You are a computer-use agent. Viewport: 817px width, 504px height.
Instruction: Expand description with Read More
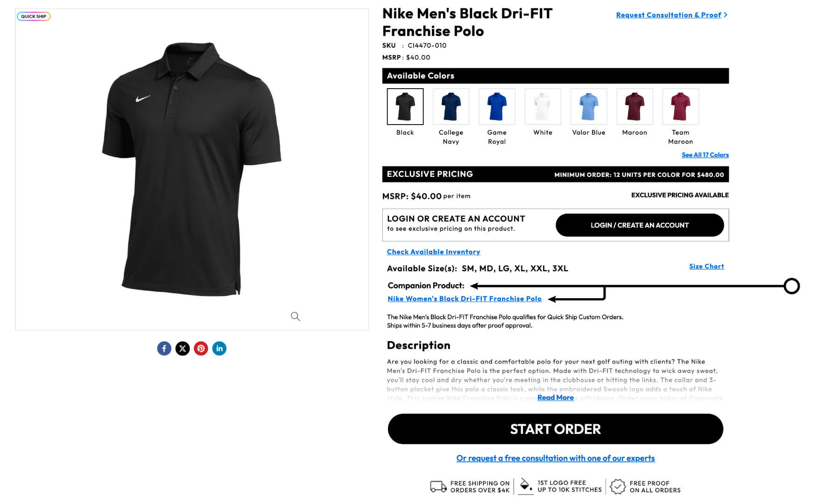click(556, 398)
